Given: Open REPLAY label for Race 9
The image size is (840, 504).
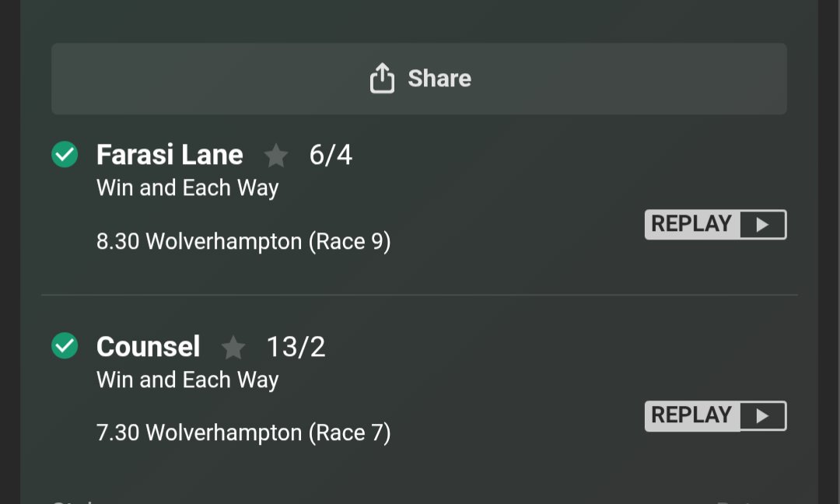Looking at the screenshot, I should (x=691, y=224).
